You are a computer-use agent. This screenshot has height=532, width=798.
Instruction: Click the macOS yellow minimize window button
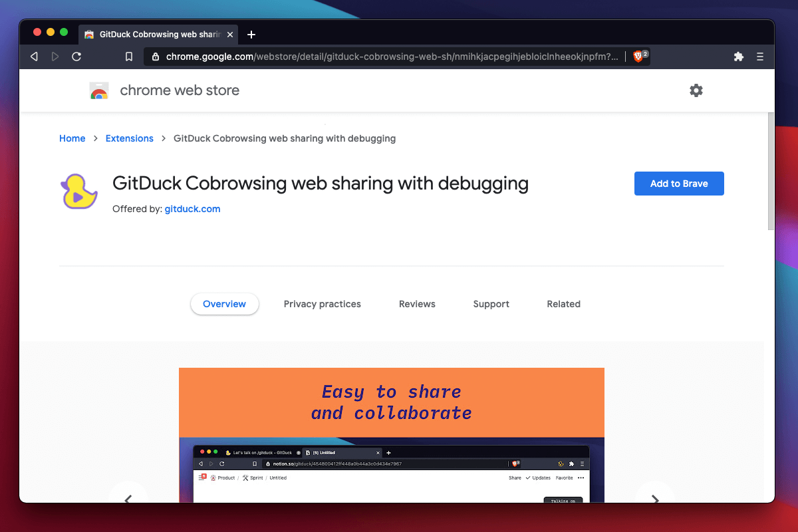pos(51,32)
